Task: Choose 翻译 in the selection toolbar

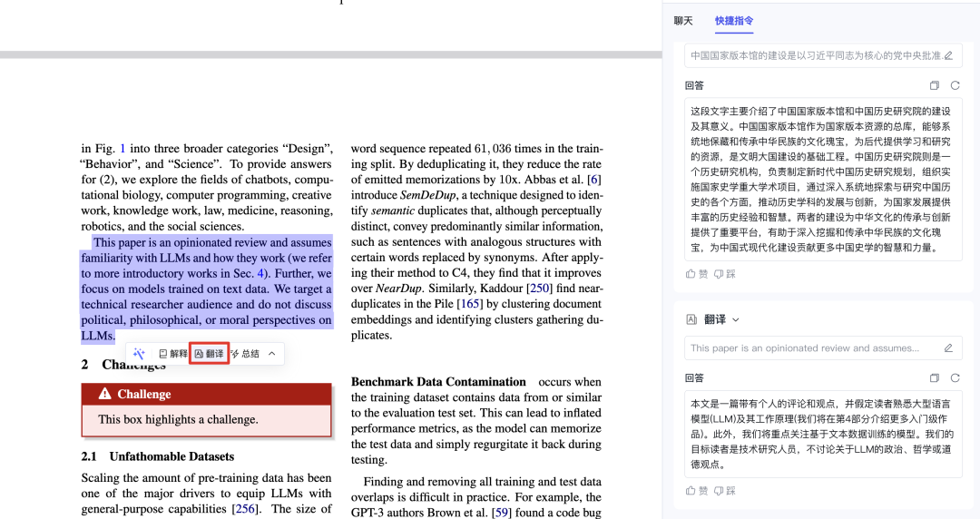Action: pos(210,354)
